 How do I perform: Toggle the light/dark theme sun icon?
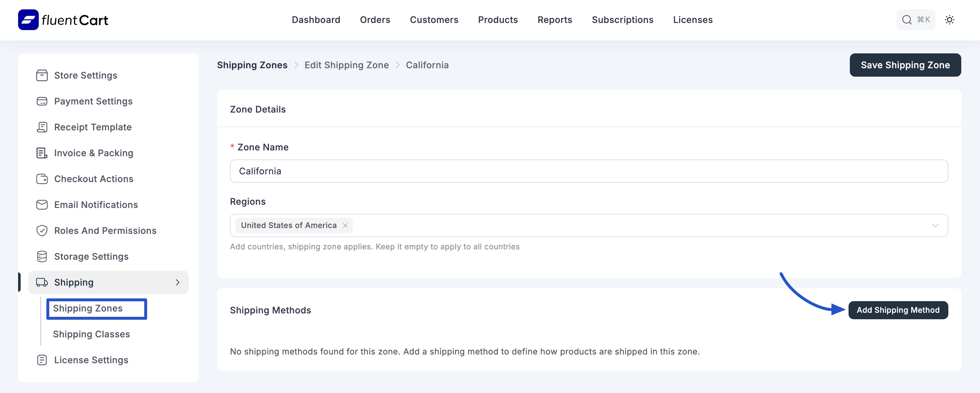(x=950, y=19)
